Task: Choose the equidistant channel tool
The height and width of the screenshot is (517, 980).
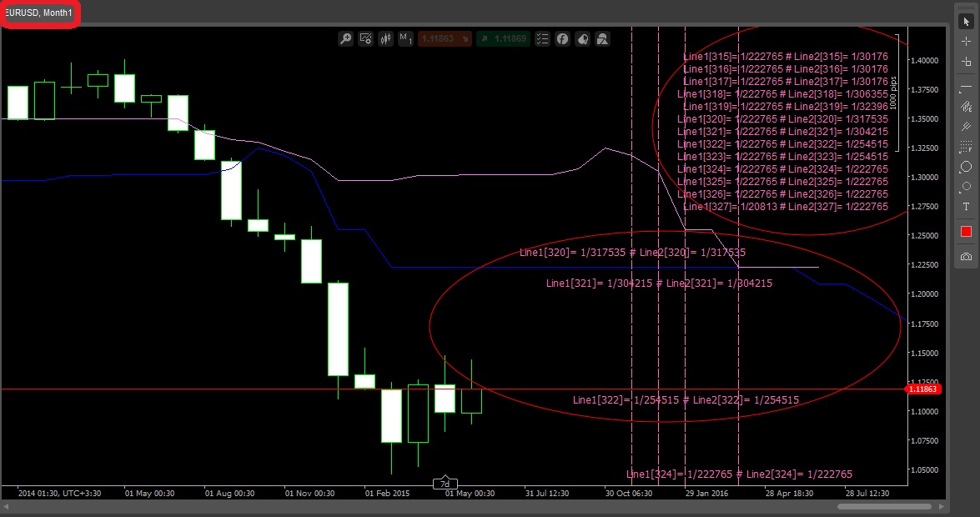Action: pyautogui.click(x=966, y=107)
